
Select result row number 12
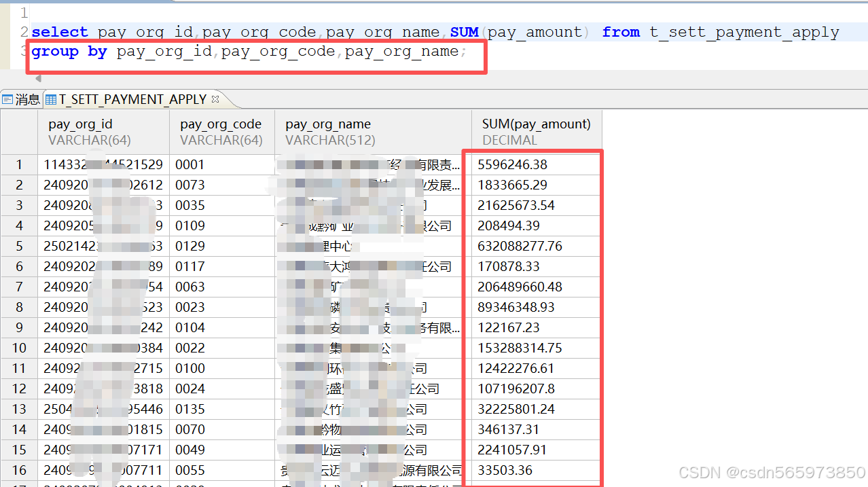click(19, 389)
